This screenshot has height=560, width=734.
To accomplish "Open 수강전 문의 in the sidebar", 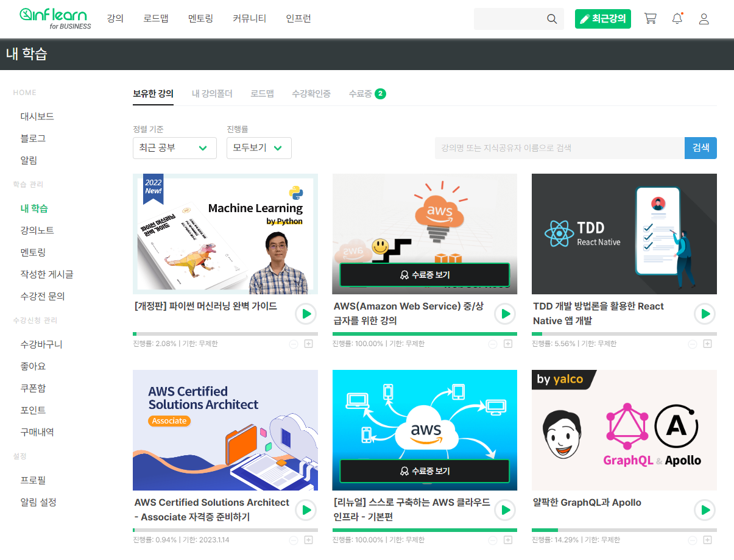I will click(43, 296).
